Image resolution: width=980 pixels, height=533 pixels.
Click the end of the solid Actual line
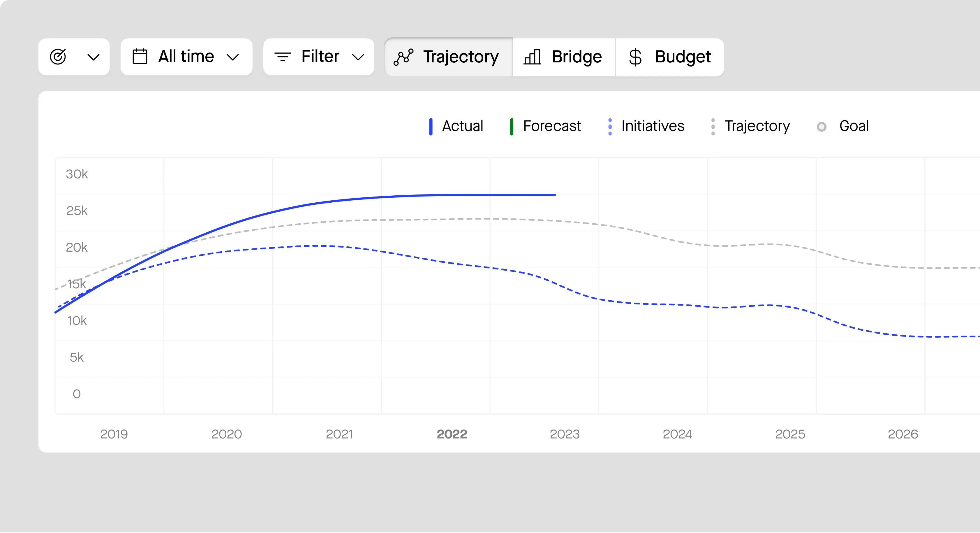pos(555,195)
